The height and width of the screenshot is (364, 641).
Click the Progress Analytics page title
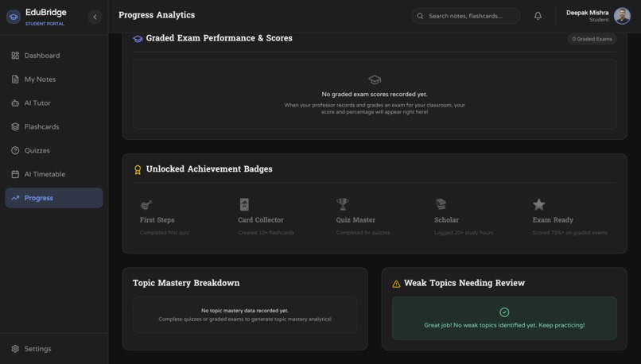coord(157,15)
